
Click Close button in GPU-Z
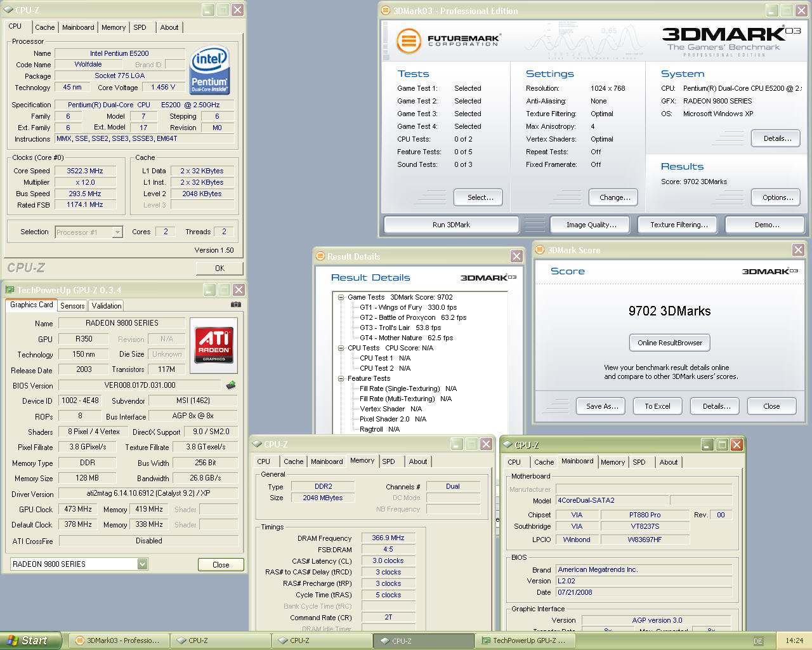(221, 565)
